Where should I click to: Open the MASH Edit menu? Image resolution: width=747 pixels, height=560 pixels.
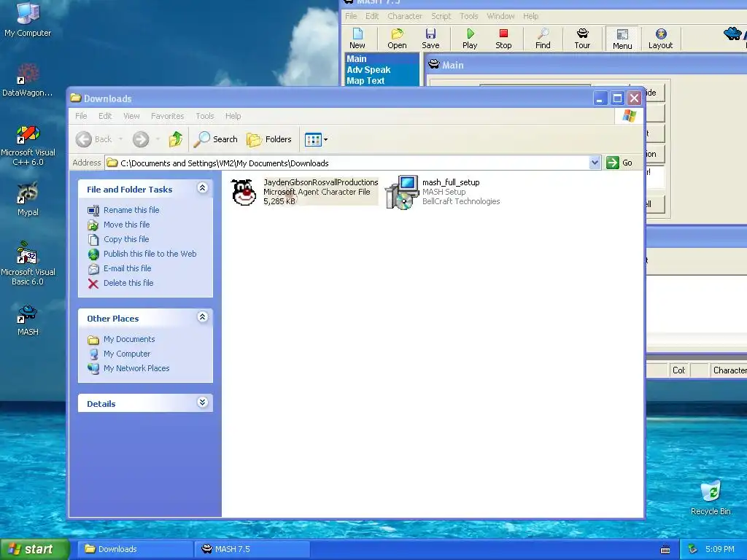(372, 16)
